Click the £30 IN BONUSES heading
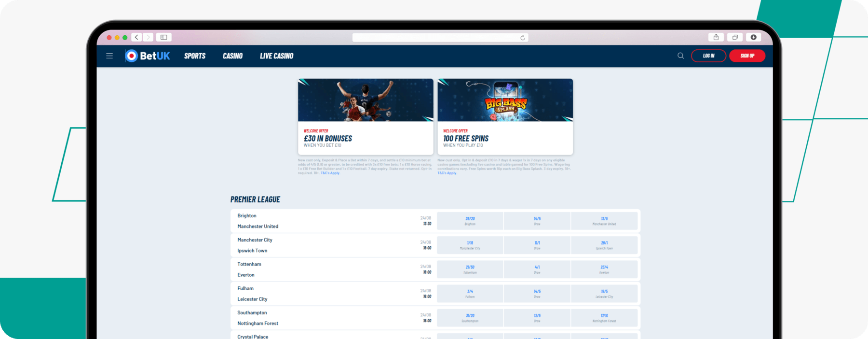This screenshot has height=339, width=868. (328, 139)
